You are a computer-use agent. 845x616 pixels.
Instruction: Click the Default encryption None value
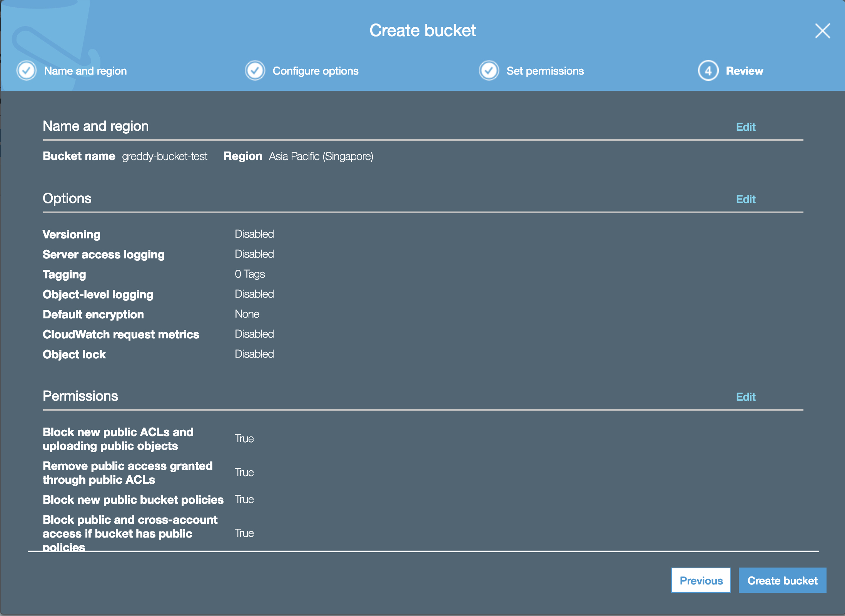(x=247, y=314)
